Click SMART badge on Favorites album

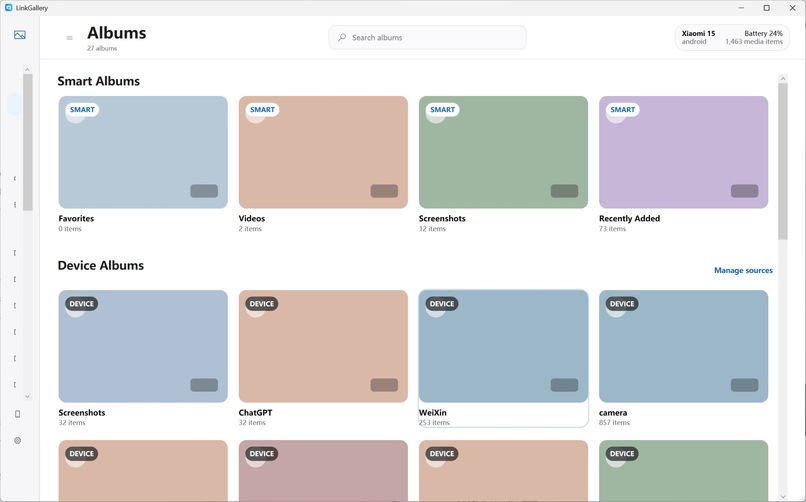tap(82, 109)
